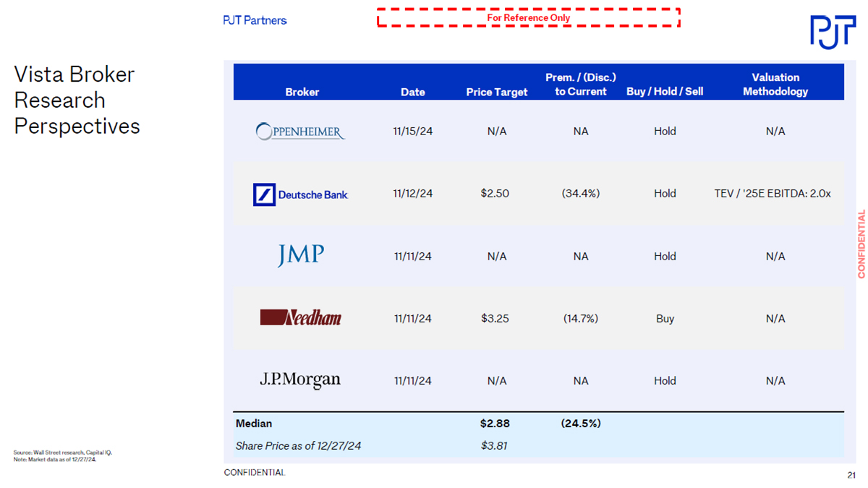Click the JMP N/A valuation methodology
Screen dimensions: 868x488
[775, 256]
